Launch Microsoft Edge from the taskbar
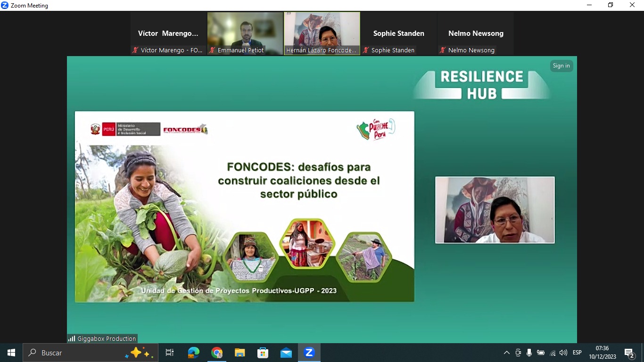This screenshot has width=644, height=362. tap(193, 353)
